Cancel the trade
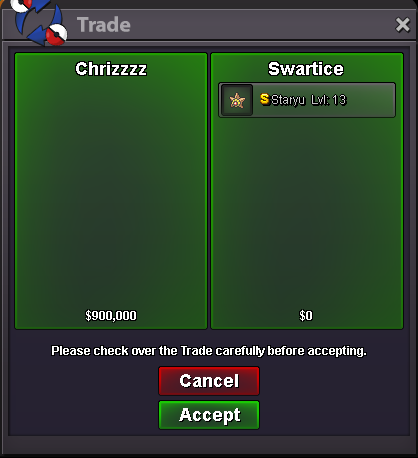418x458 pixels. (x=209, y=381)
